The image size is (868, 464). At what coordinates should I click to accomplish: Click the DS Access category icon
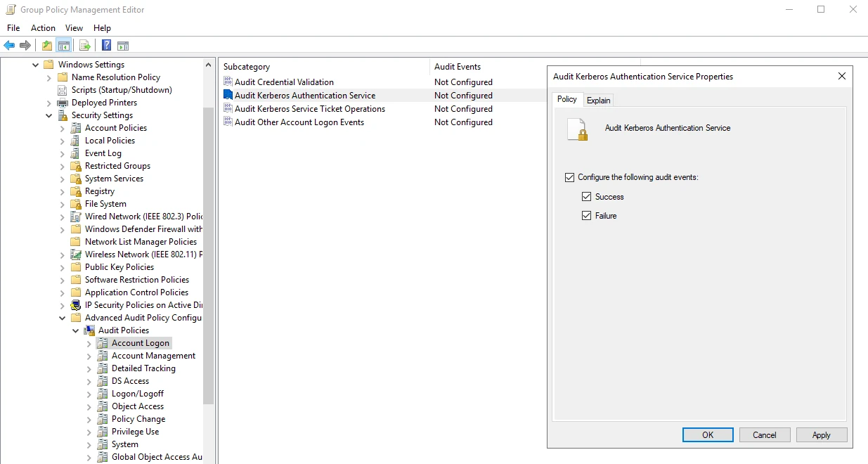103,381
